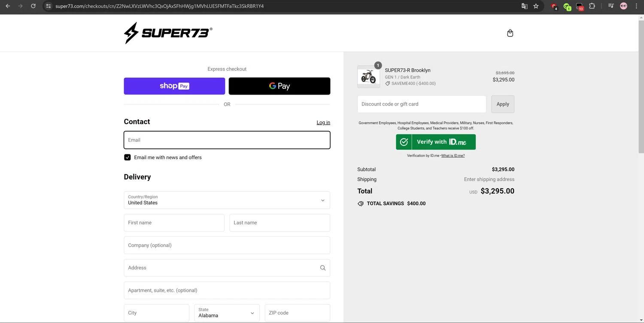The height and width of the screenshot is (323, 644).
Task: Click Verify with ID.me button
Action: tap(436, 142)
